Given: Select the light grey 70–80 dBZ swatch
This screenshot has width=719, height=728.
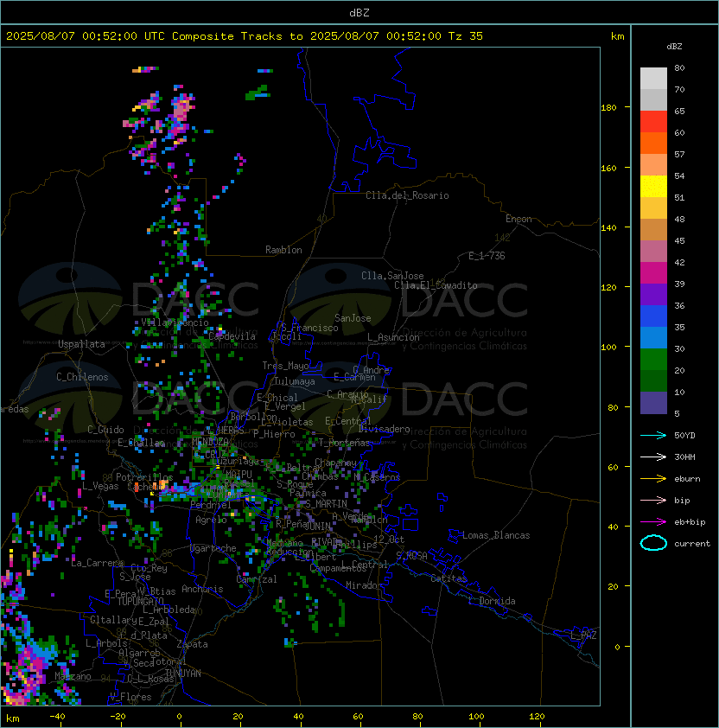Looking at the screenshot, I should pyautogui.click(x=653, y=78).
